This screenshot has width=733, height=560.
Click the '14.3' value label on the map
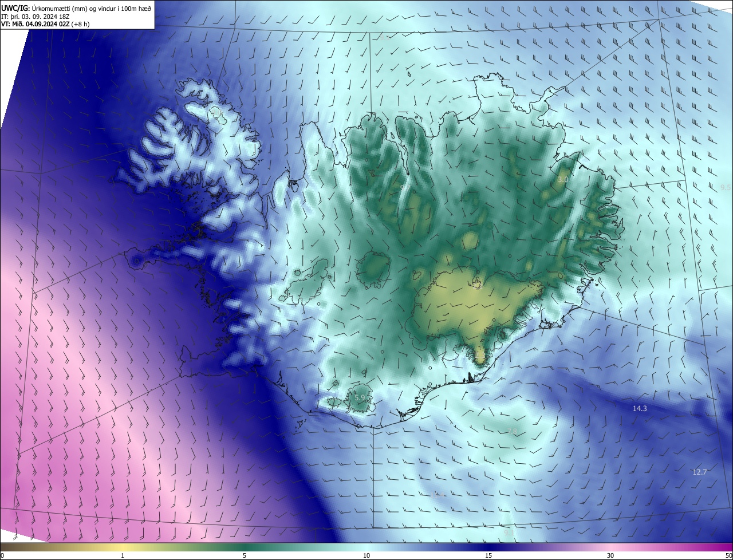pos(640,408)
